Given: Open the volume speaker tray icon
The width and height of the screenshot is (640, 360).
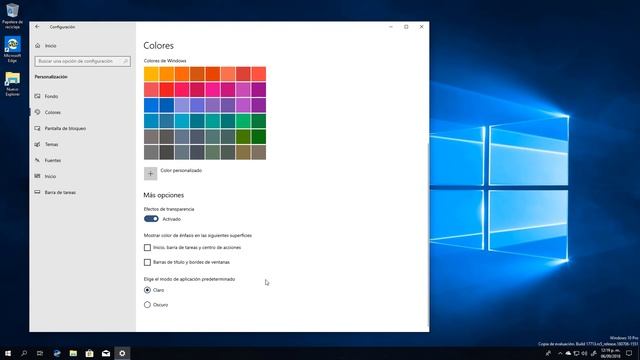Looking at the screenshot, I should pos(584,353).
